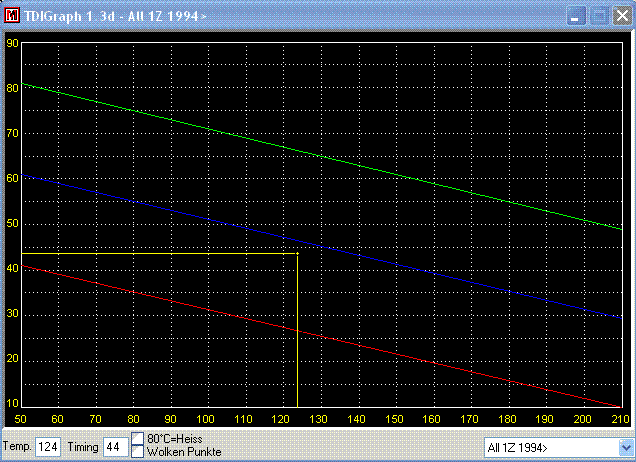Minimize the TDIGraph window

575,16
